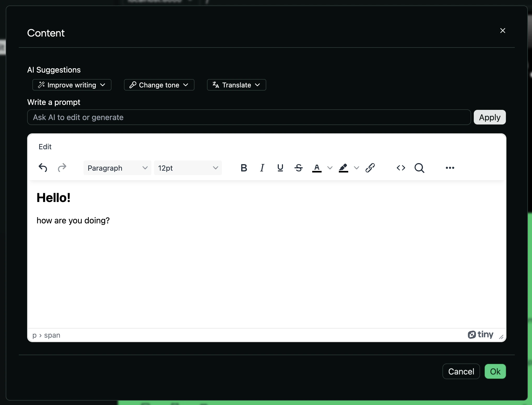Insert or edit a link

[370, 168]
